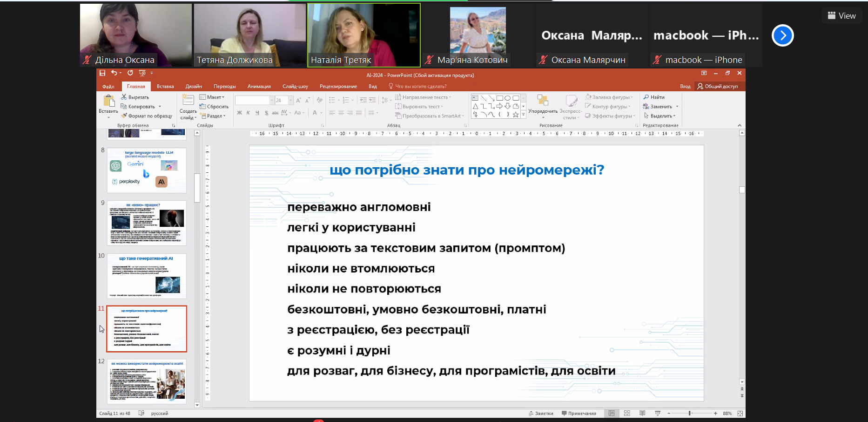Toggle the Примечания comments pane
The image size is (868, 422).
(x=579, y=413)
